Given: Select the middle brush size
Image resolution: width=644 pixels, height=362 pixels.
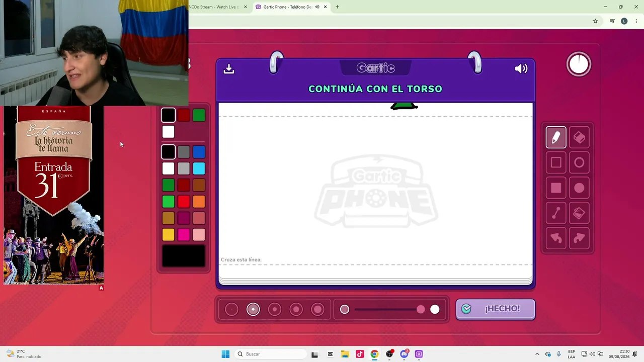Looking at the screenshot, I should [275, 309].
